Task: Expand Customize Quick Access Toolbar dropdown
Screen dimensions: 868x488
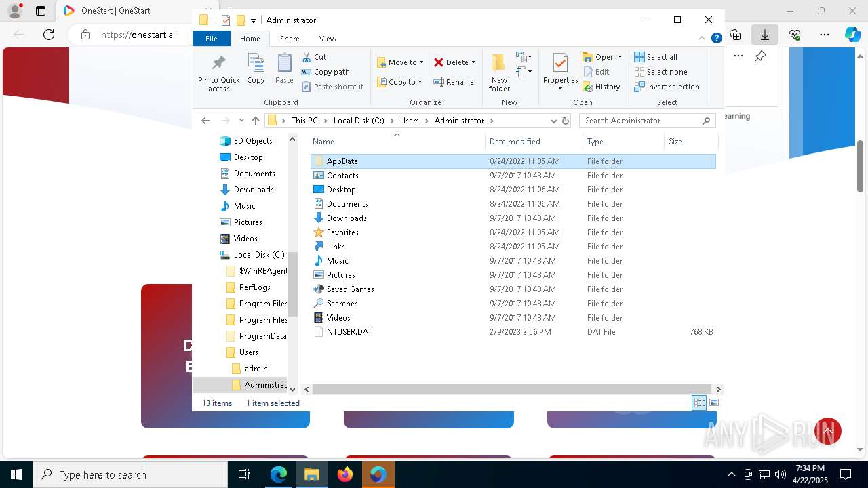Action: pyautogui.click(x=253, y=20)
